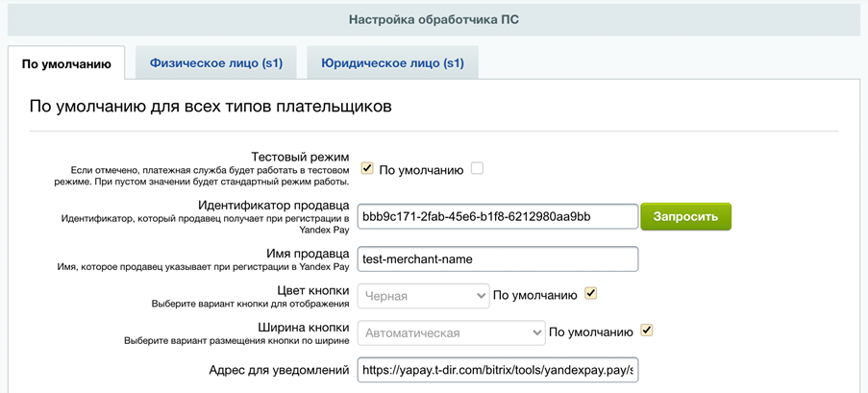868x393 pixels.
Task: Click the seller identifier input field
Action: [x=497, y=216]
